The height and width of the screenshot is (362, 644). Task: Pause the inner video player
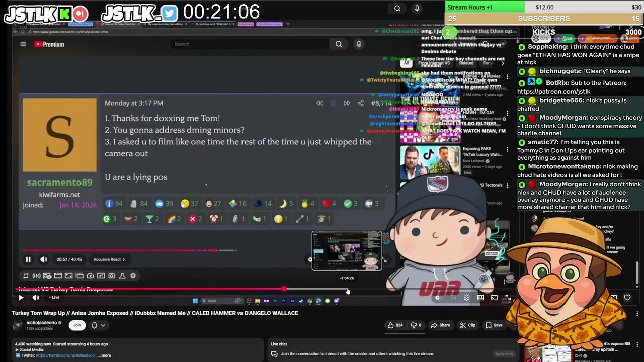(x=28, y=259)
